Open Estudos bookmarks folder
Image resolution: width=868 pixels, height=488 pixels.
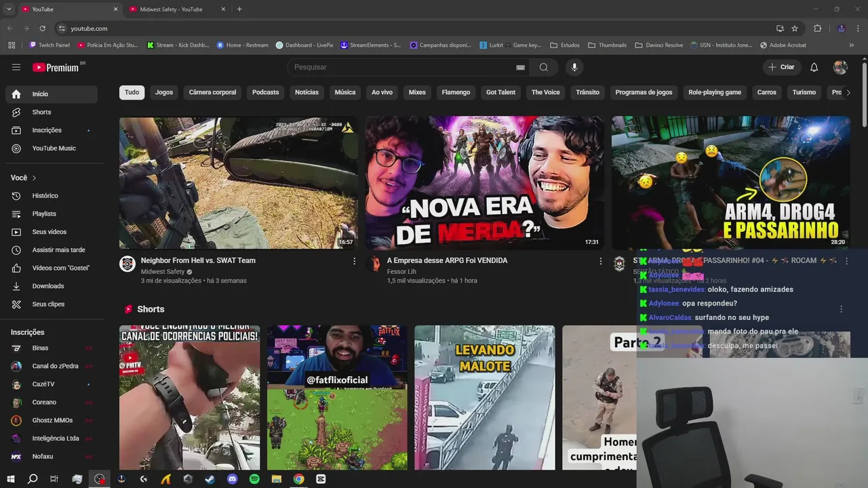tap(564, 45)
